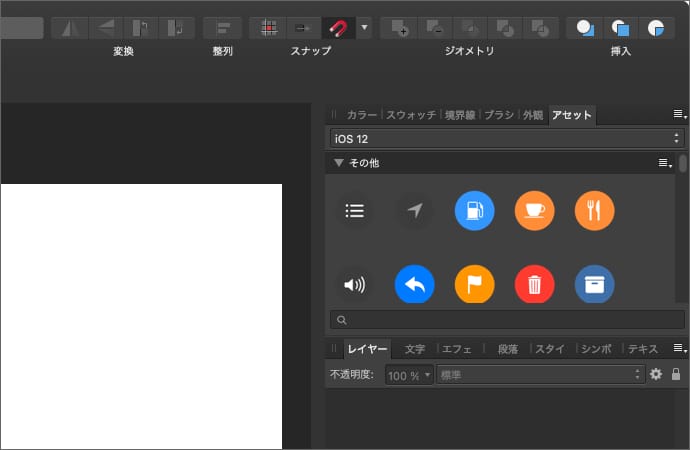This screenshot has height=450, width=690.
Task: Collapse the その他 asset subcategory
Action: tap(339, 162)
